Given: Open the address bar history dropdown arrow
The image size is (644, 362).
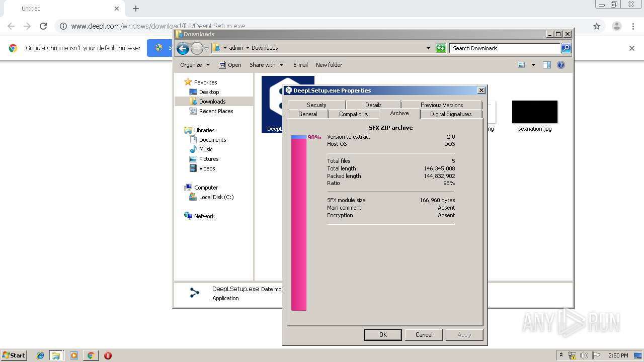Looking at the screenshot, I should [x=428, y=48].
